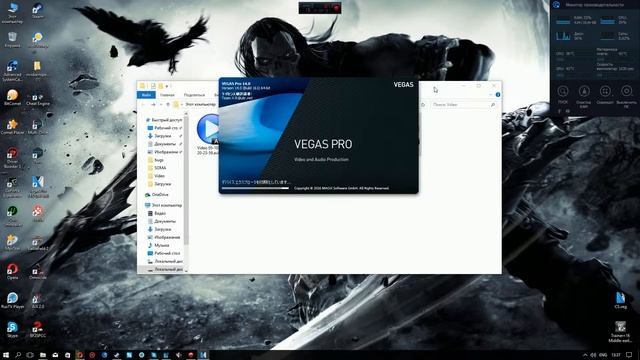Screen dimensions: 640x360
Task: Open the Steam desktop shortcut
Action: 38,10
